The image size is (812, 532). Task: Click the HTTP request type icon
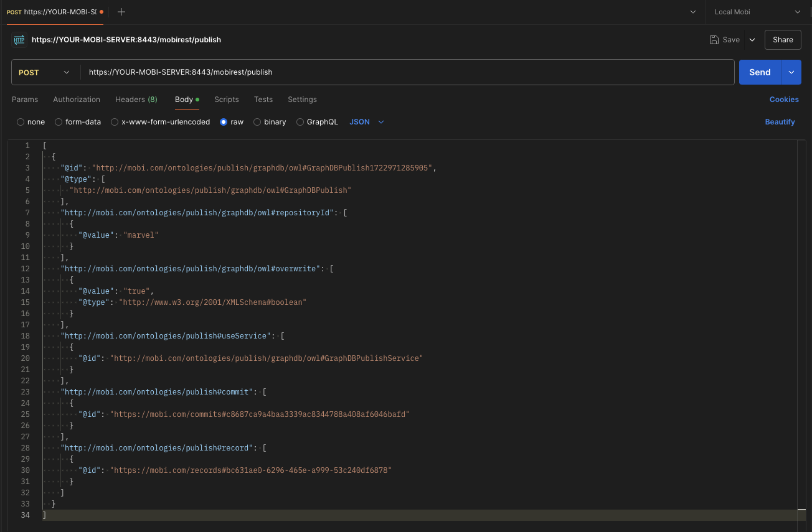click(x=19, y=40)
